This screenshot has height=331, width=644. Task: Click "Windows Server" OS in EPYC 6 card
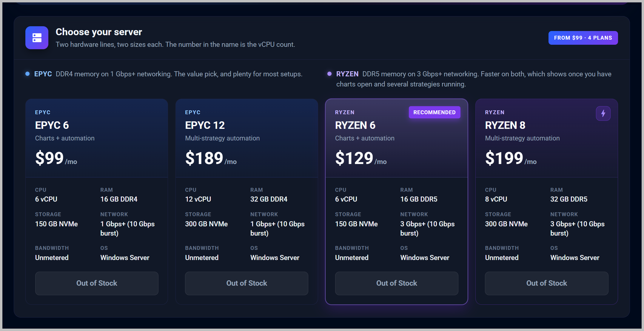click(125, 258)
